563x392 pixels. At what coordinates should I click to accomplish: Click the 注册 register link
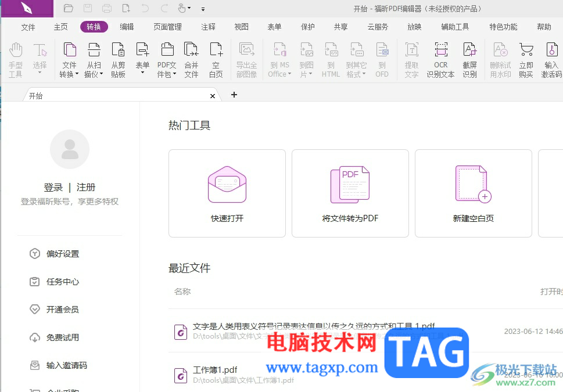click(x=86, y=188)
